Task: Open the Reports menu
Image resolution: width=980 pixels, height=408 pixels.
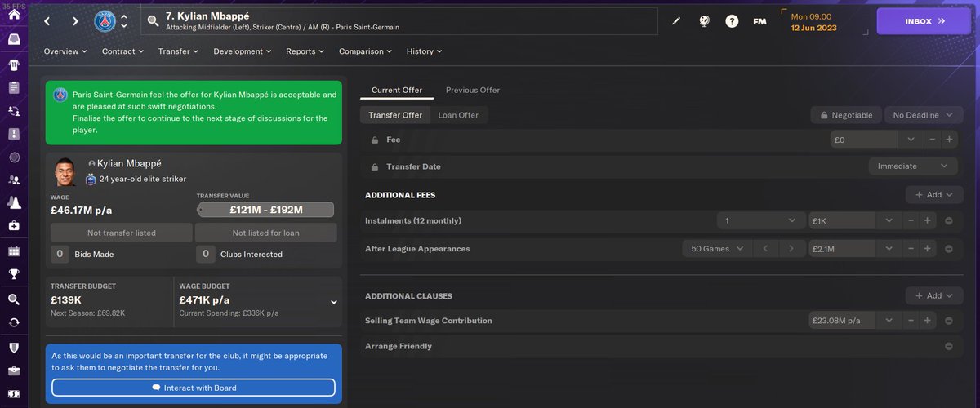Action: coord(305,51)
